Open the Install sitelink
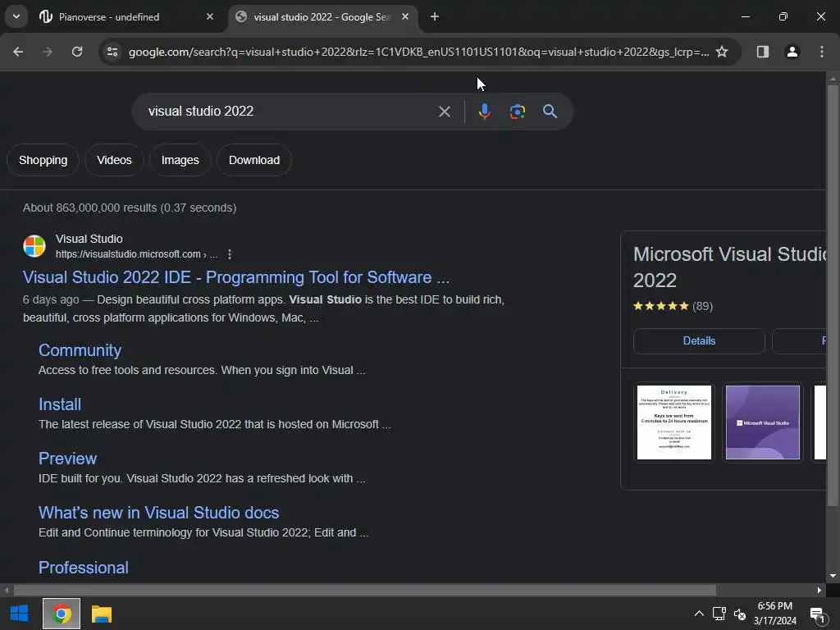Viewport: 840px width, 630px height. coord(60,404)
